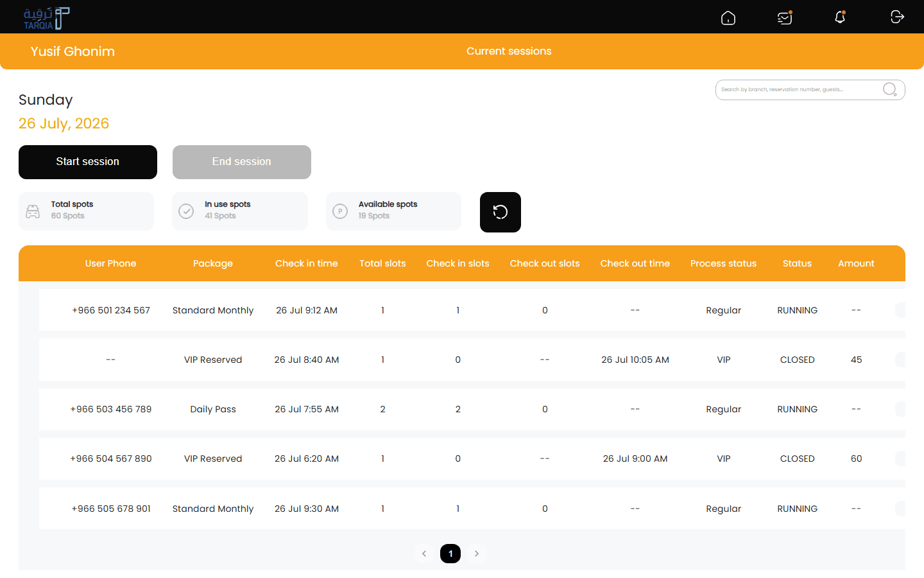The height and width of the screenshot is (578, 924).
Task: Click In use spots card 41 Spots
Action: click(240, 211)
